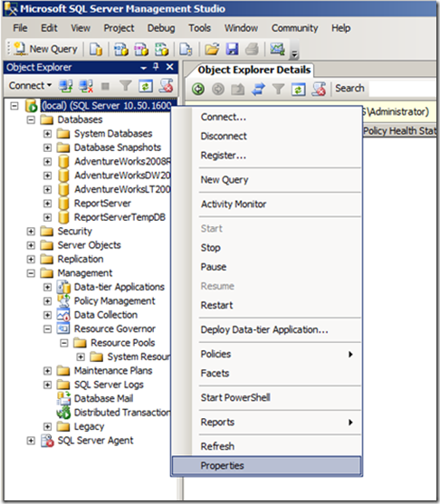Screen dimensions: 440x504
Task: Click the Policy Health State column header
Action: coord(399,131)
